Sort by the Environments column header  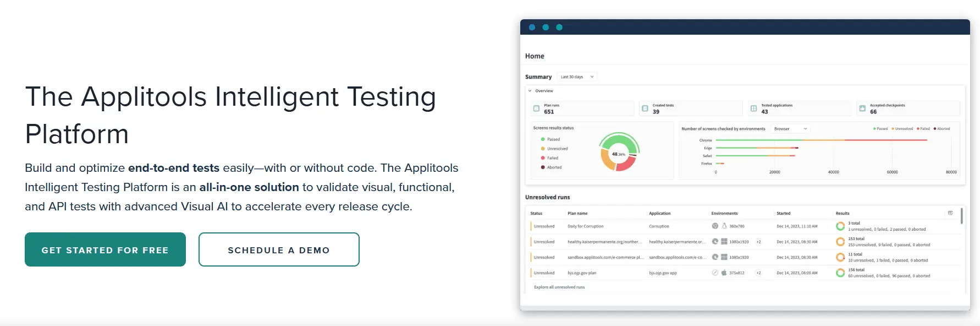pyautogui.click(x=724, y=213)
